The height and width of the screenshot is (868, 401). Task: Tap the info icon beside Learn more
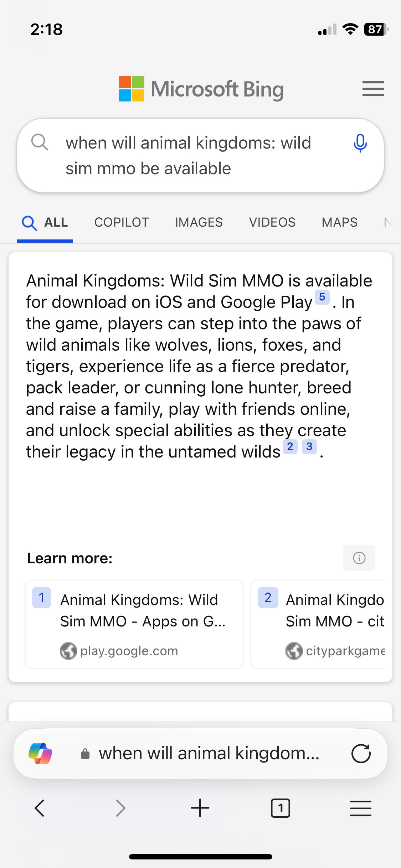coord(359,558)
